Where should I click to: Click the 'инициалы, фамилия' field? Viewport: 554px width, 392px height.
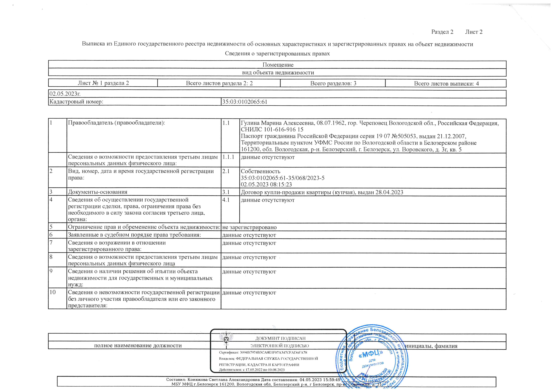[431, 346]
